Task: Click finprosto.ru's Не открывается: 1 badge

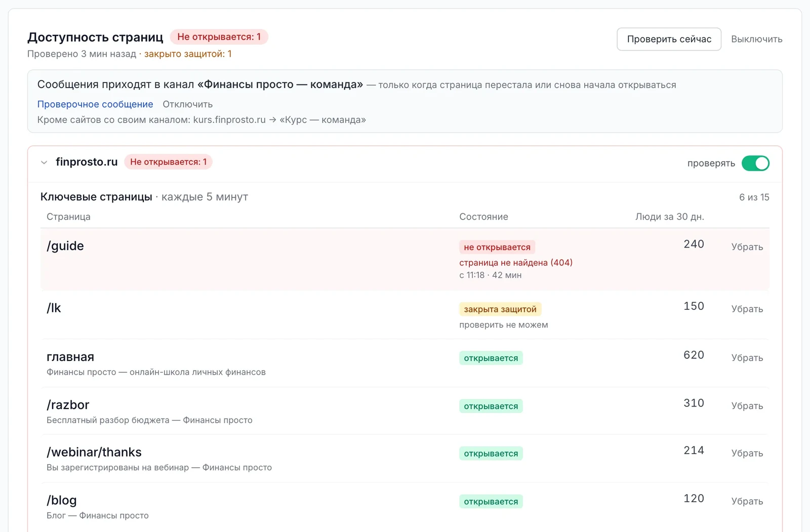Action: click(x=168, y=162)
